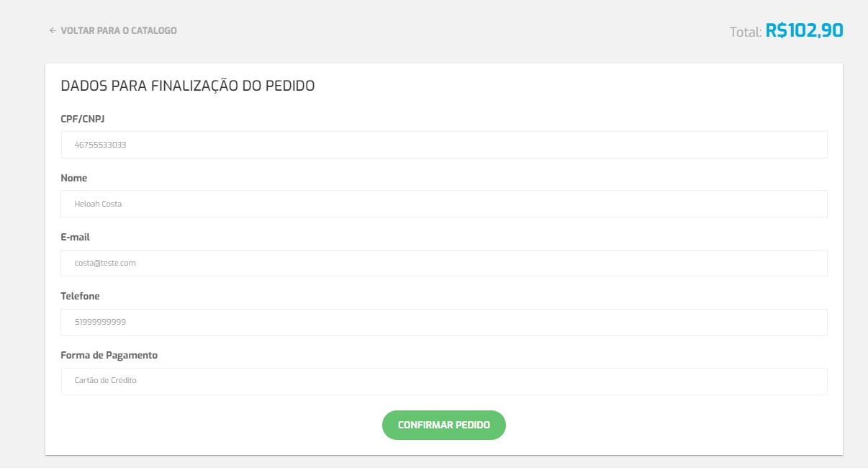Select the Cartão de Crédito payment option
This screenshot has width=868, height=468.
106,381
